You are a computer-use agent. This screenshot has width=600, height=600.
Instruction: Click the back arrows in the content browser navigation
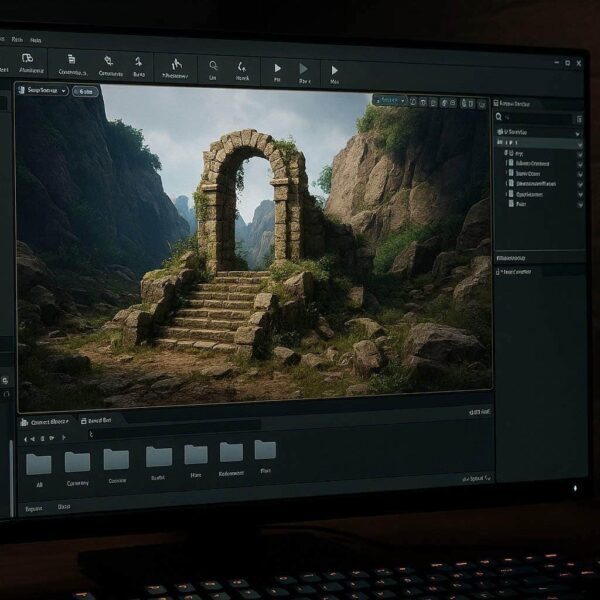(29, 439)
